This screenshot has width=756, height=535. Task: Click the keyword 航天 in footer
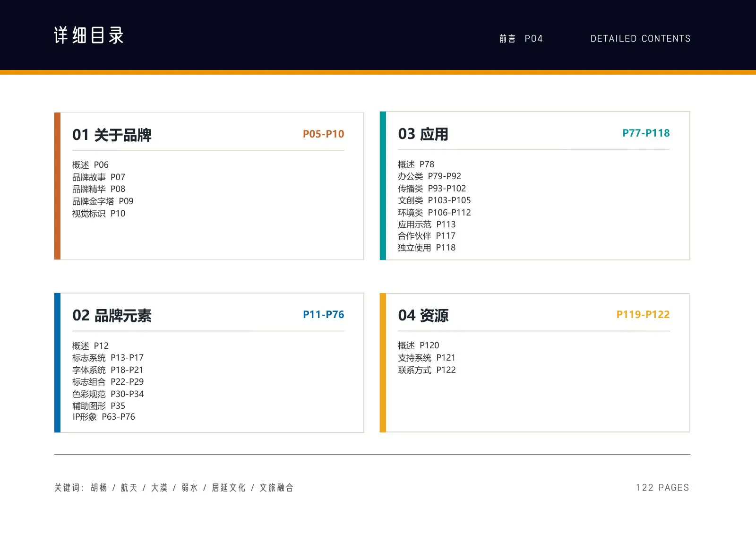click(129, 488)
